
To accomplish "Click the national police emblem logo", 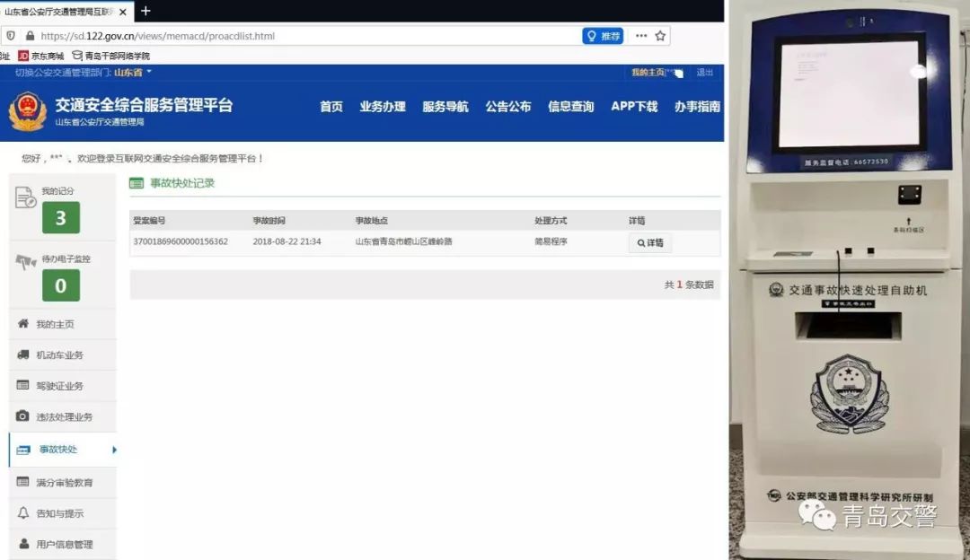I will pyautogui.click(x=27, y=111).
